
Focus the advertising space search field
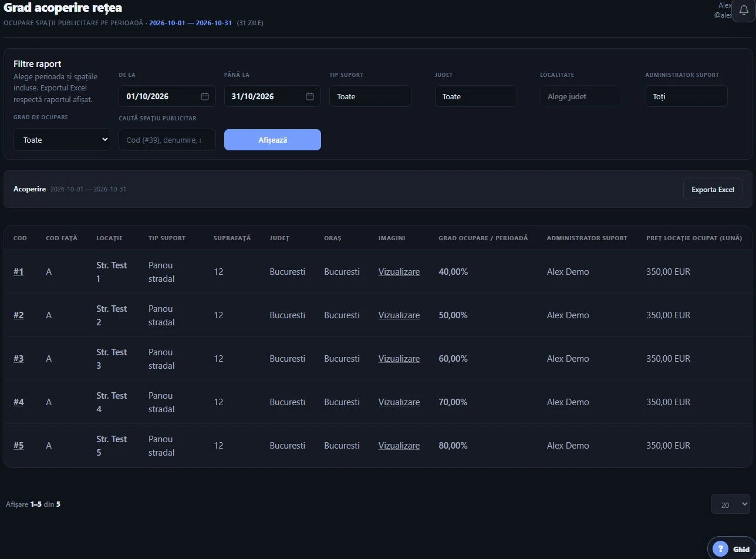(x=167, y=140)
